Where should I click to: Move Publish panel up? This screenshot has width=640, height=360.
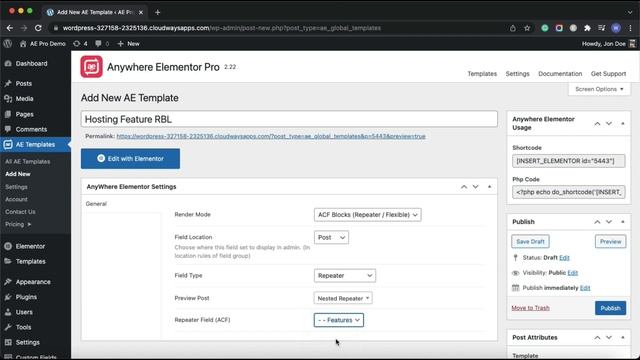(597, 222)
